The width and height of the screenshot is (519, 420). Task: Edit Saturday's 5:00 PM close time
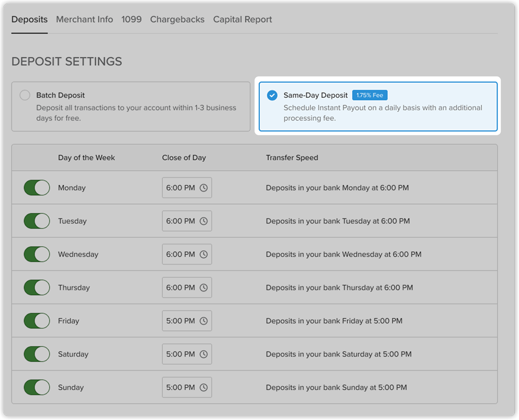(x=187, y=354)
